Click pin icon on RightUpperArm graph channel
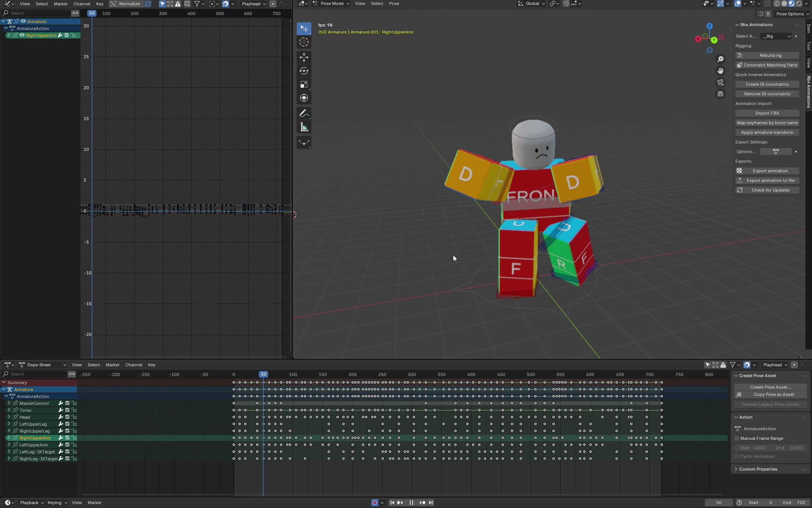 [x=15, y=35]
